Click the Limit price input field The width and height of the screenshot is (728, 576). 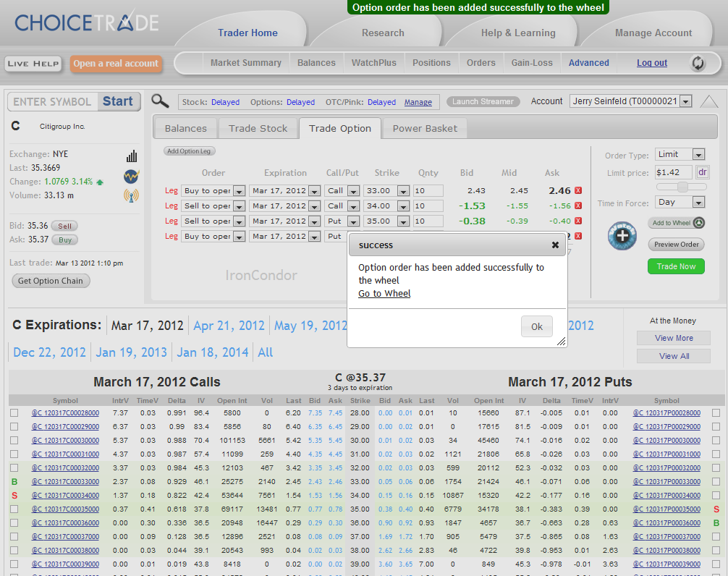coord(673,173)
